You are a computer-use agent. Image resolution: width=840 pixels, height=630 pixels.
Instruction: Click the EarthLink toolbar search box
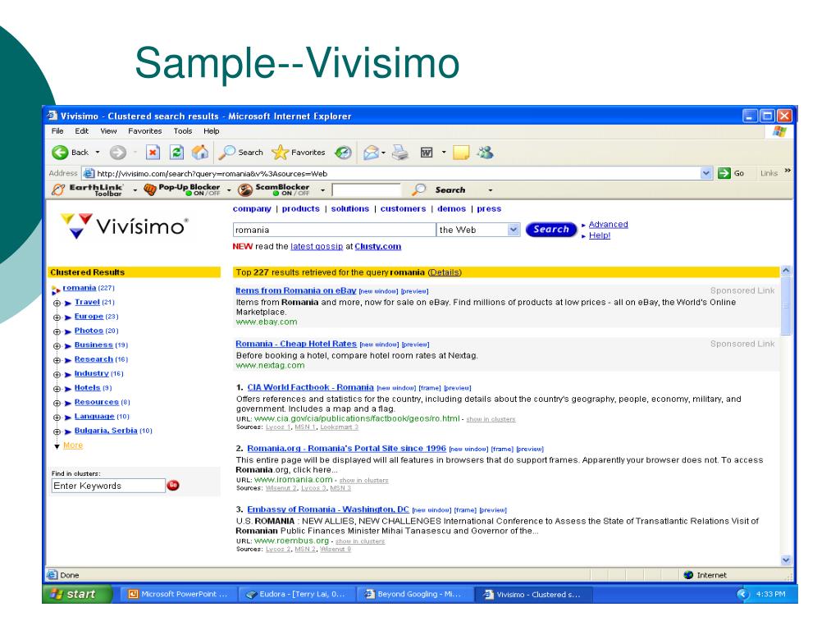point(367,189)
